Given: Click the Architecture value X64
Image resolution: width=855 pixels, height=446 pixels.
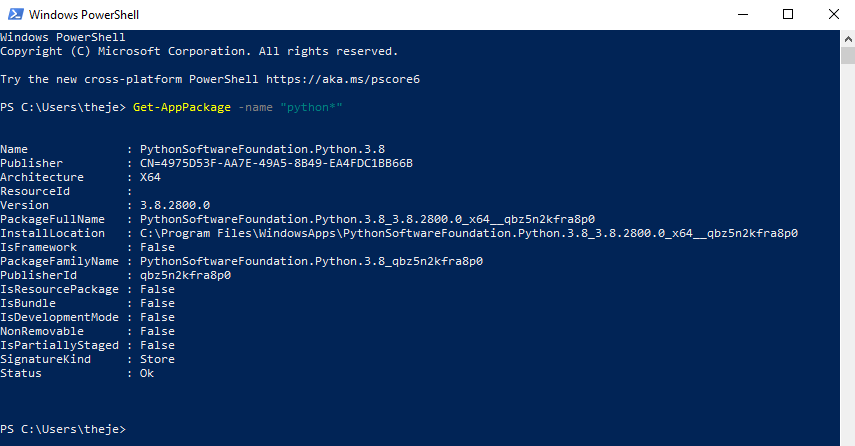Looking at the screenshot, I should point(150,177).
